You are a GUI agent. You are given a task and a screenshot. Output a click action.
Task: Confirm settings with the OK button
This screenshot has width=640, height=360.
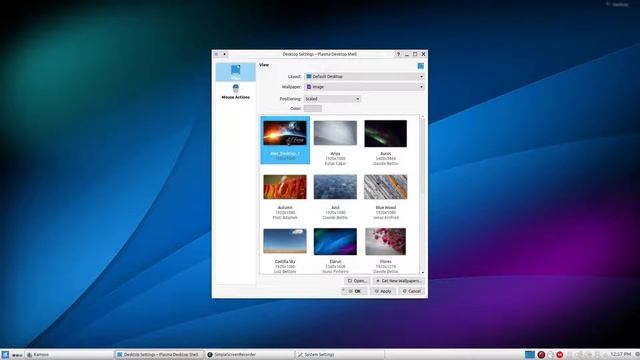click(x=354, y=291)
